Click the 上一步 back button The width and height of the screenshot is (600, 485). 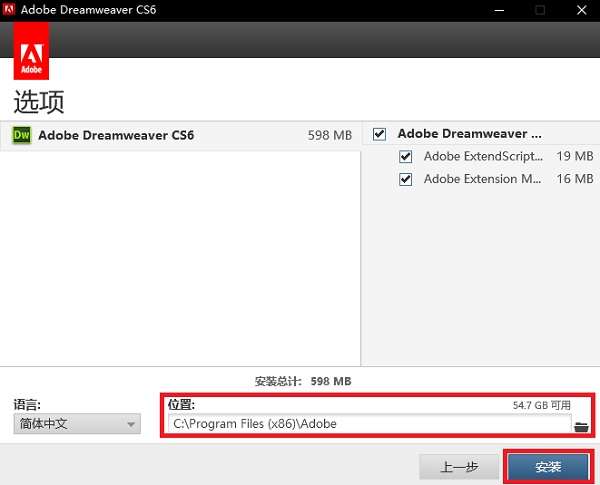click(459, 467)
